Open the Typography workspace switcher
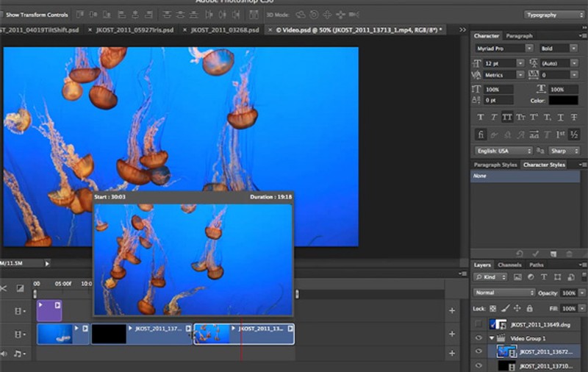 coord(554,15)
